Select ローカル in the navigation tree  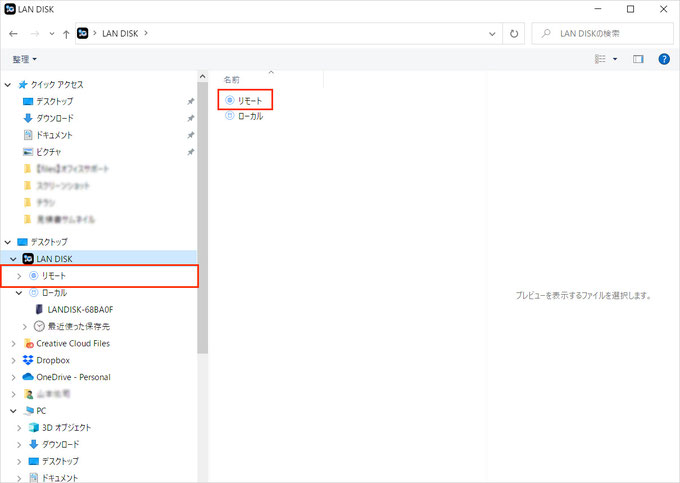pyautogui.click(x=54, y=293)
